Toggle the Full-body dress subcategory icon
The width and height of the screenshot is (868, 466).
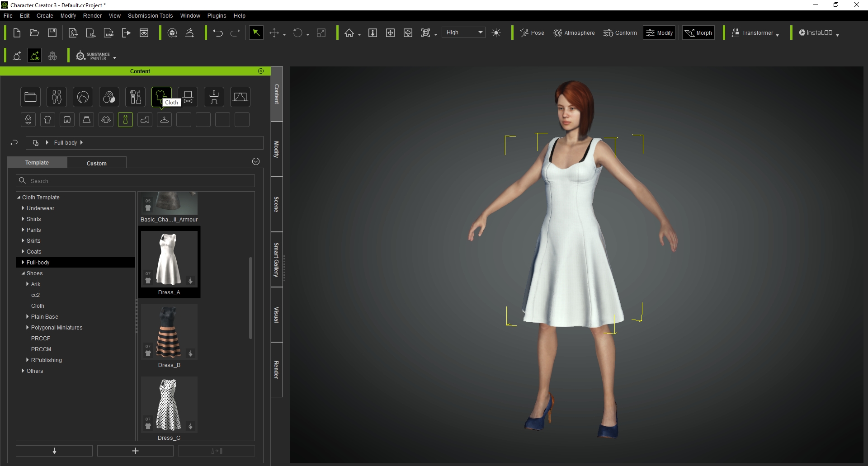pyautogui.click(x=125, y=120)
